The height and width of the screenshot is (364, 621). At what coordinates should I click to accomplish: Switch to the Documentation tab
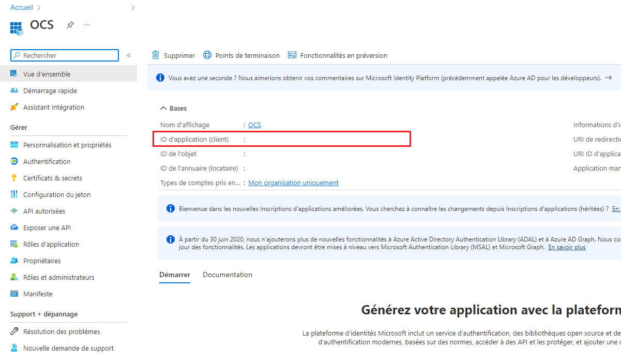pos(228,275)
